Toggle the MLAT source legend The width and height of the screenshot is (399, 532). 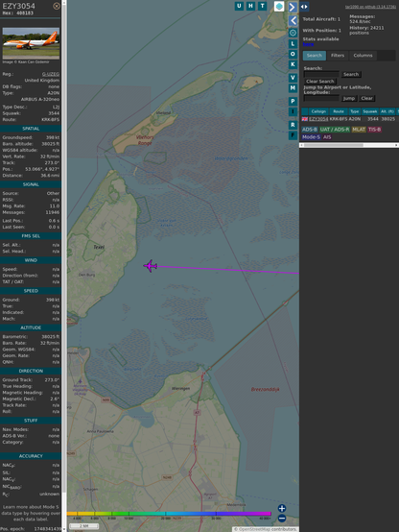point(359,130)
